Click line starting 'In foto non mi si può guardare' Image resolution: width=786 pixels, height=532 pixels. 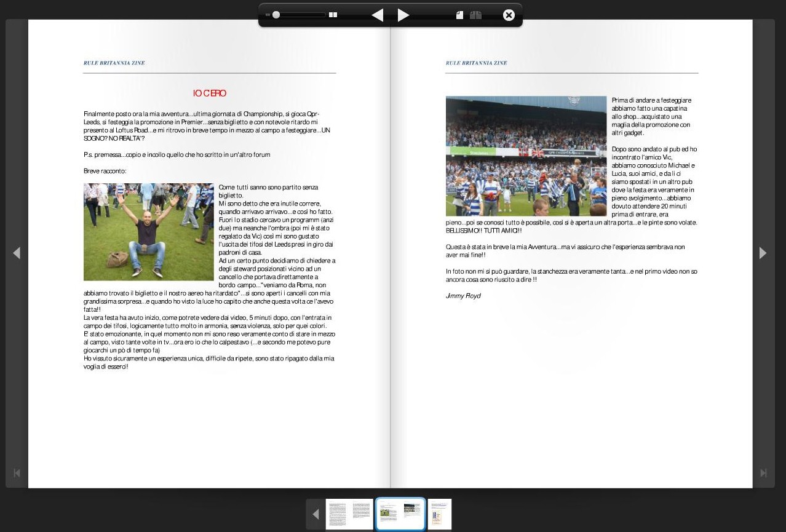[572, 271]
